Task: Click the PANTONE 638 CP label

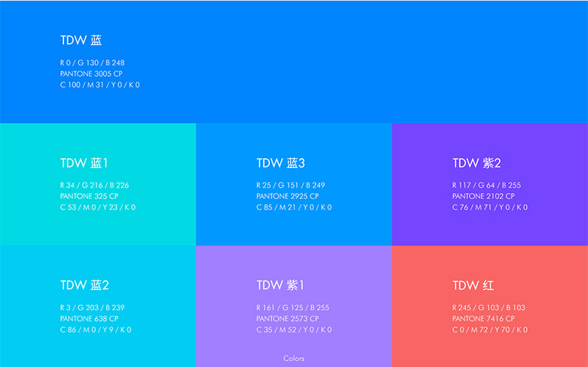Action: pos(89,319)
